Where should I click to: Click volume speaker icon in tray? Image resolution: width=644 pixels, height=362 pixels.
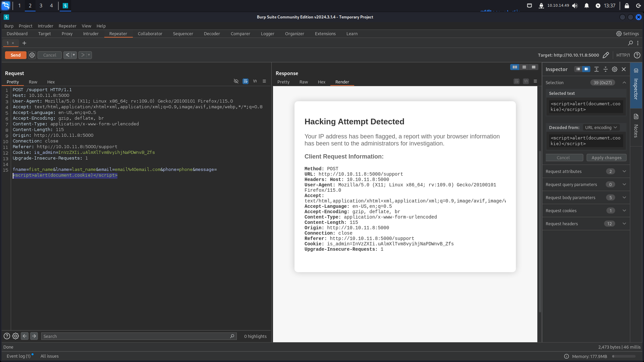(575, 6)
